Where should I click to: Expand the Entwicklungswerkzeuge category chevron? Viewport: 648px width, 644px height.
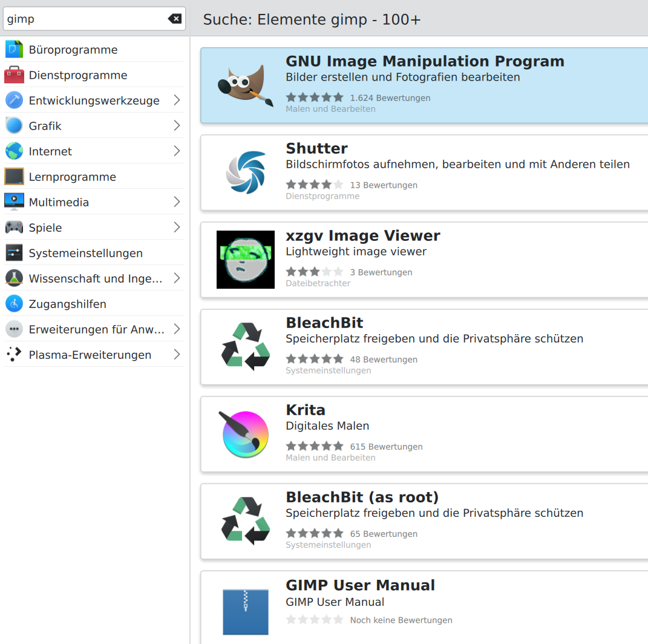177,100
